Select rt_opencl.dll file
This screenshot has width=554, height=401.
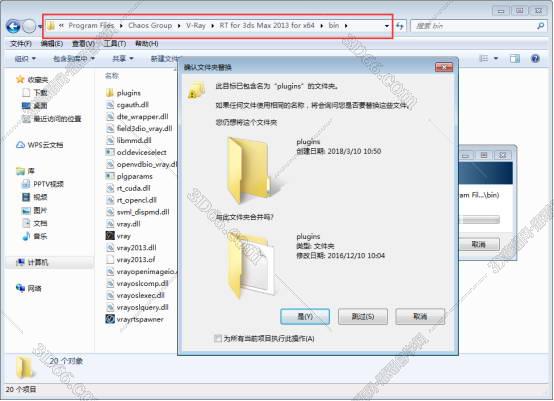(131, 200)
